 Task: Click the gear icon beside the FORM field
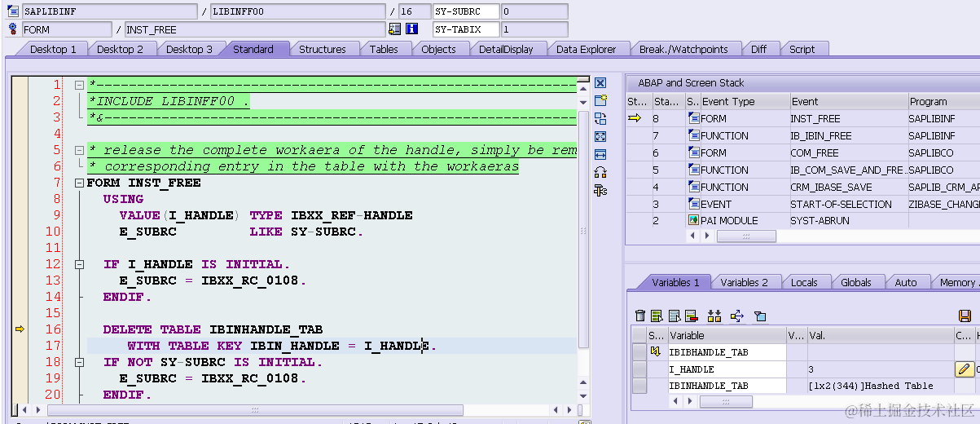[12, 29]
